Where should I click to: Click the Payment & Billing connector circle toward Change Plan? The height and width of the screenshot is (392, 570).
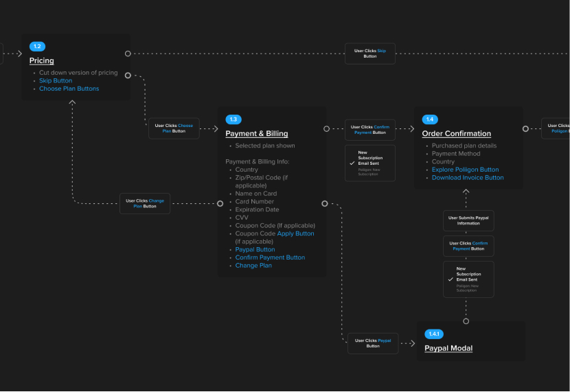tap(220, 204)
